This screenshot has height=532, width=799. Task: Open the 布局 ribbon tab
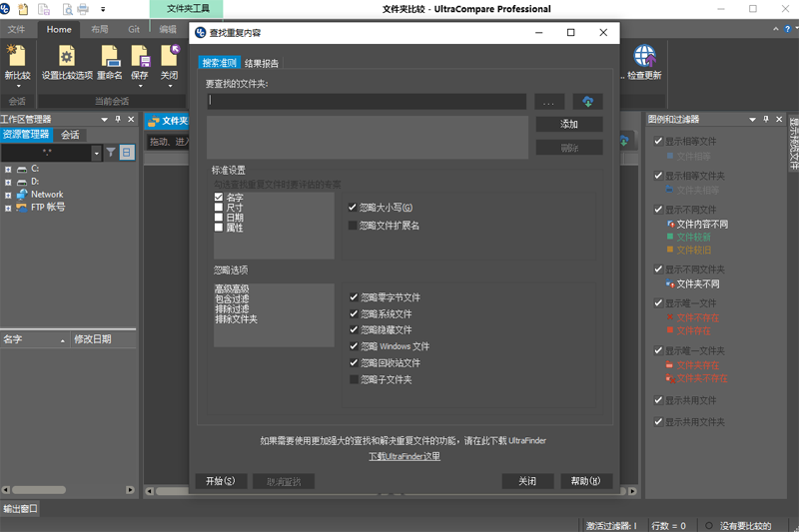click(x=100, y=30)
